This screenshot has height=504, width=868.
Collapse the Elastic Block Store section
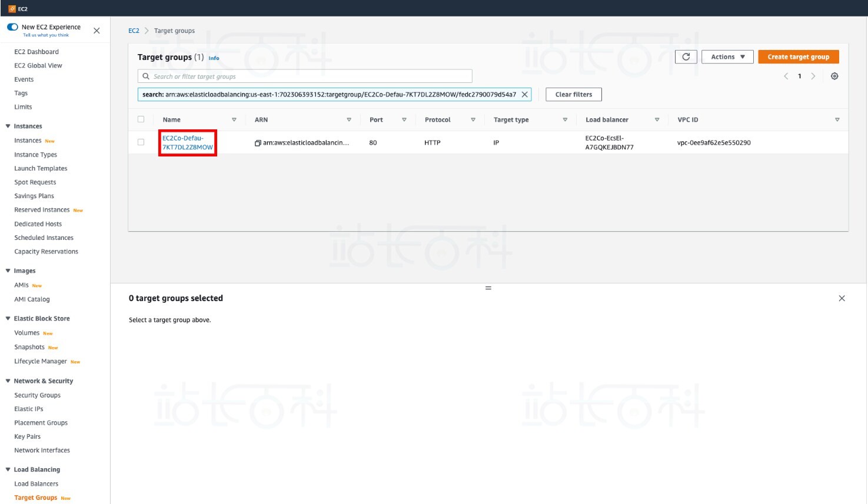coord(8,319)
